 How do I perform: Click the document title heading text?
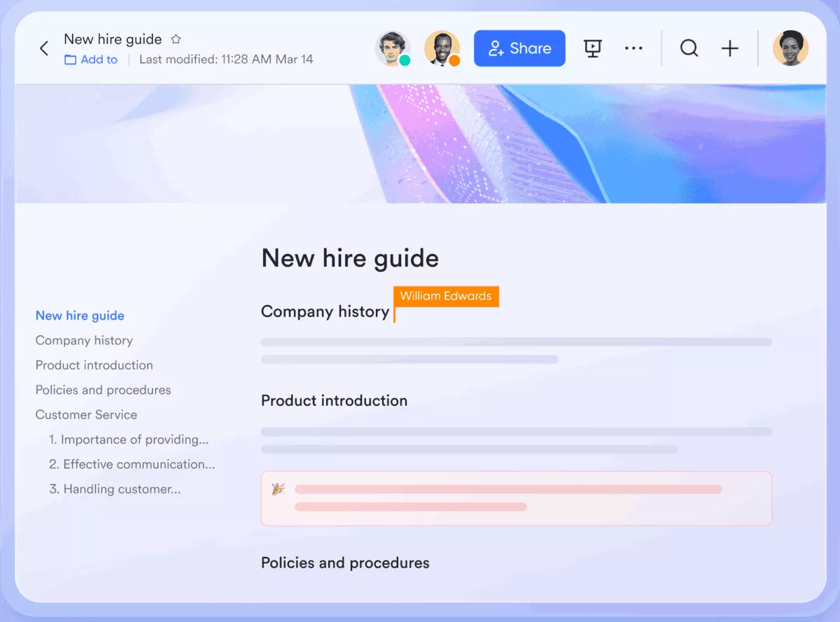(349, 258)
